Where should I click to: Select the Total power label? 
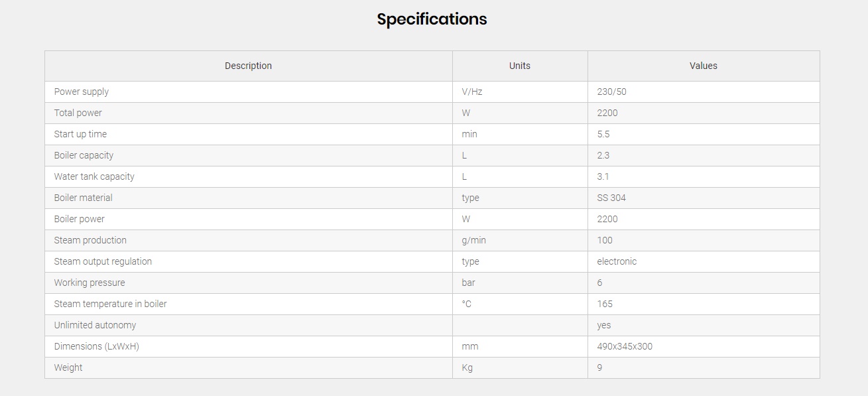tap(78, 113)
